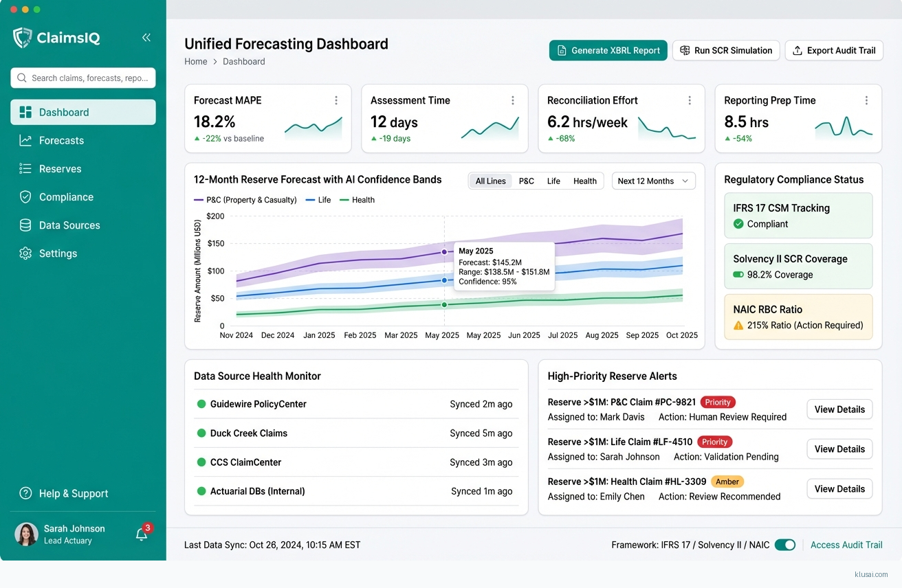The width and height of the screenshot is (902, 588).
Task: Open Assessment Time card three-dot menu
Action: click(513, 101)
